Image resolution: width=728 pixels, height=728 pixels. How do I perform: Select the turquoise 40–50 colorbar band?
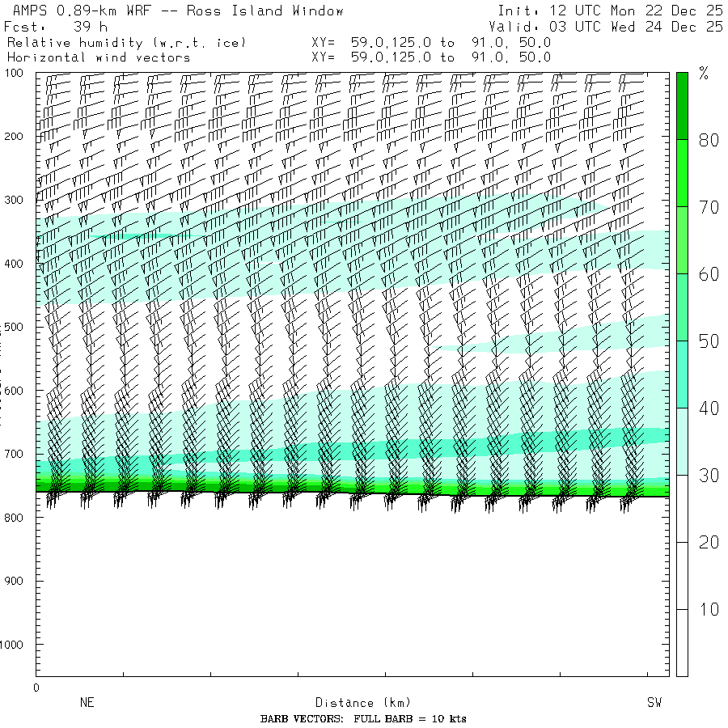click(682, 374)
